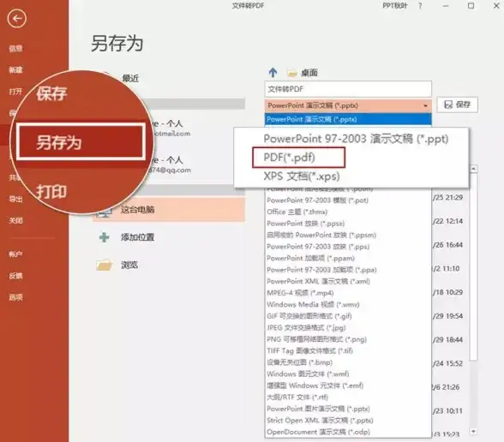Choose PowerPoint 97-2003 演示文稿 (*.ppt)
Image resolution: width=504 pixels, height=442 pixels.
tap(356, 139)
